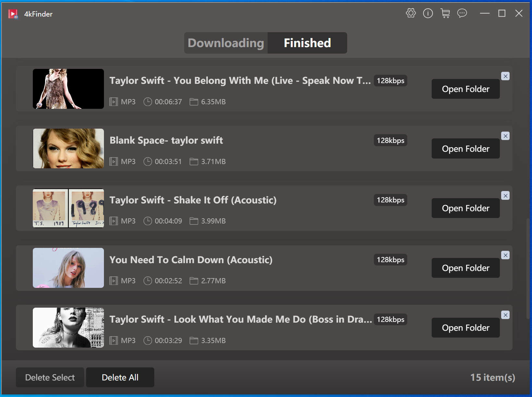532x397 pixels.
Task: Remove Look What You Made Me Do entry
Action: [505, 315]
